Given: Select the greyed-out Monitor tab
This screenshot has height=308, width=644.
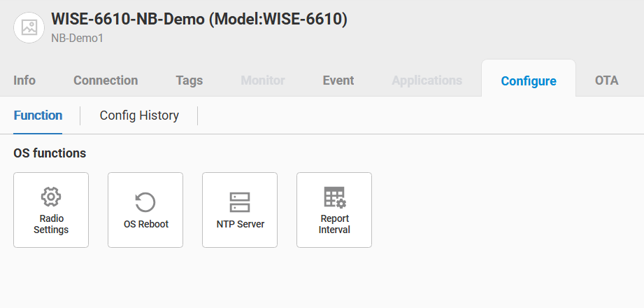Looking at the screenshot, I should point(262,80).
